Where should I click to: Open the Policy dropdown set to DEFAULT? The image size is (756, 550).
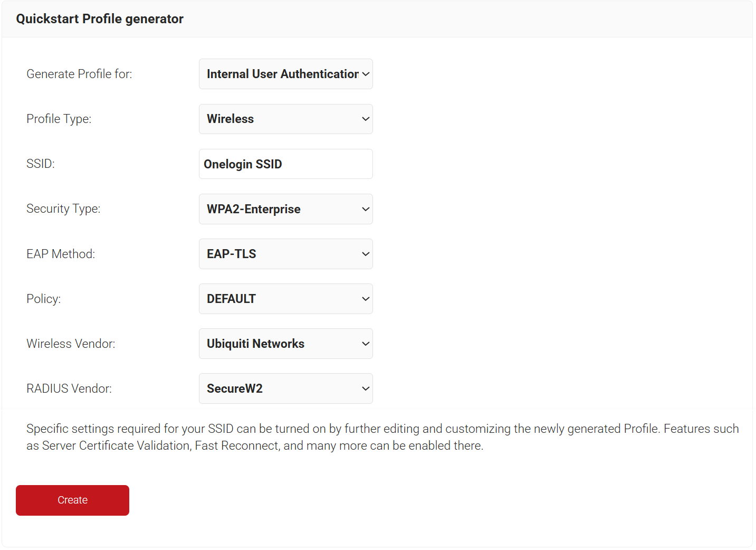pyautogui.click(x=285, y=299)
